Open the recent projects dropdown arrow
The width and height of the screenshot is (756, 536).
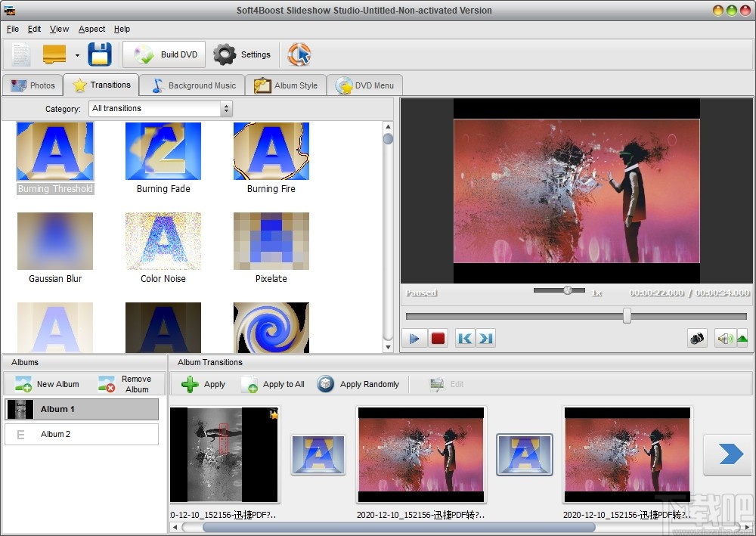pyautogui.click(x=76, y=54)
